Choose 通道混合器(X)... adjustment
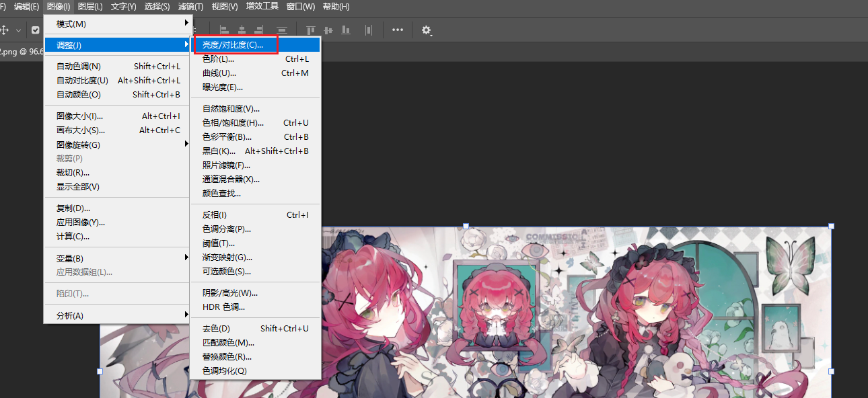 tap(256, 180)
